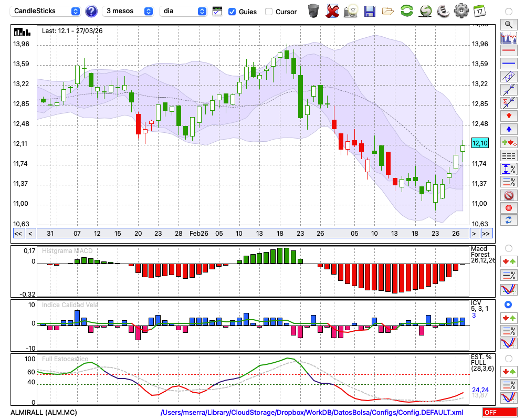Click the trash can icon in toolbar
The height and width of the screenshot is (420, 525).
point(313,11)
